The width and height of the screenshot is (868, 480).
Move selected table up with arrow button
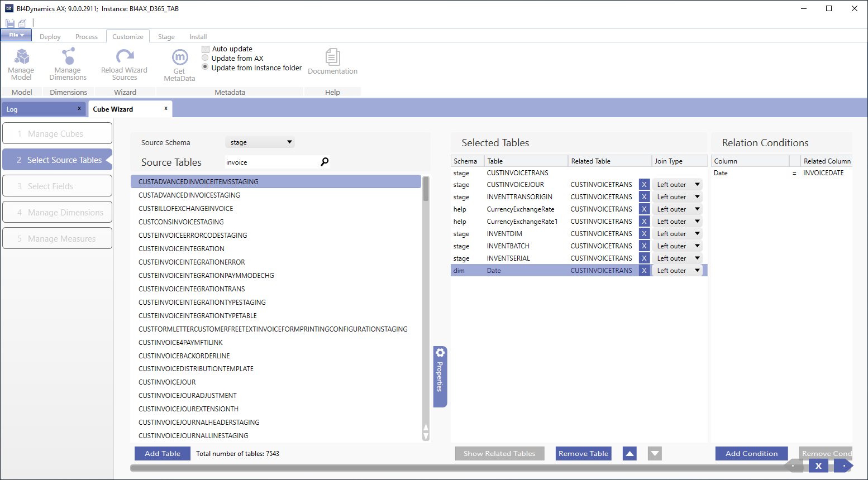click(629, 454)
